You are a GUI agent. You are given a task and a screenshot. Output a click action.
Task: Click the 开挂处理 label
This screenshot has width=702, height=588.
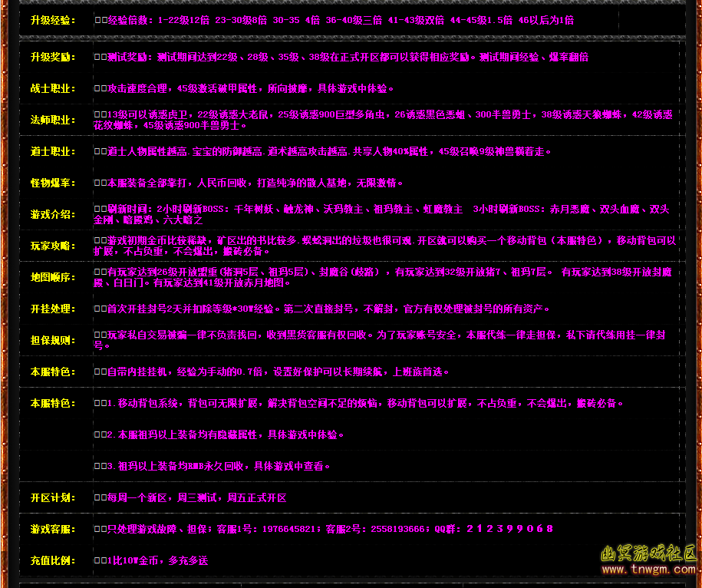coord(53,309)
